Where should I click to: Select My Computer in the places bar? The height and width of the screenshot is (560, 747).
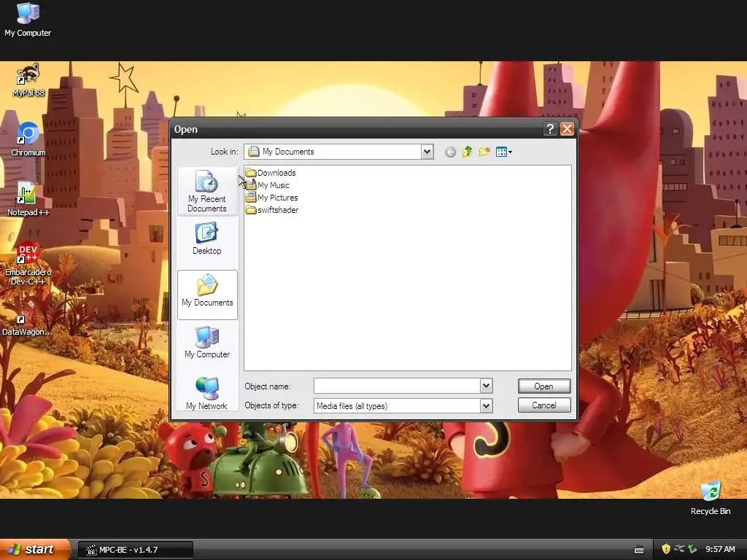pyautogui.click(x=207, y=343)
